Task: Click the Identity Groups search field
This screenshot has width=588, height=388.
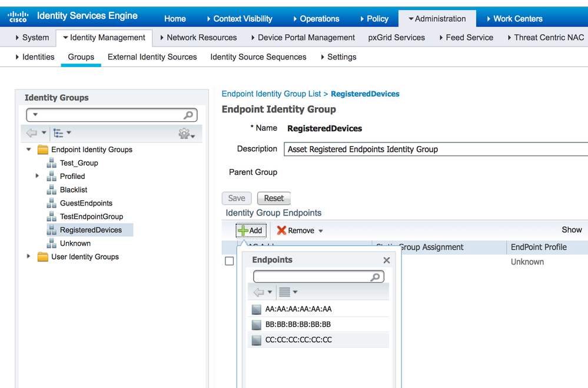Action: click(112, 115)
